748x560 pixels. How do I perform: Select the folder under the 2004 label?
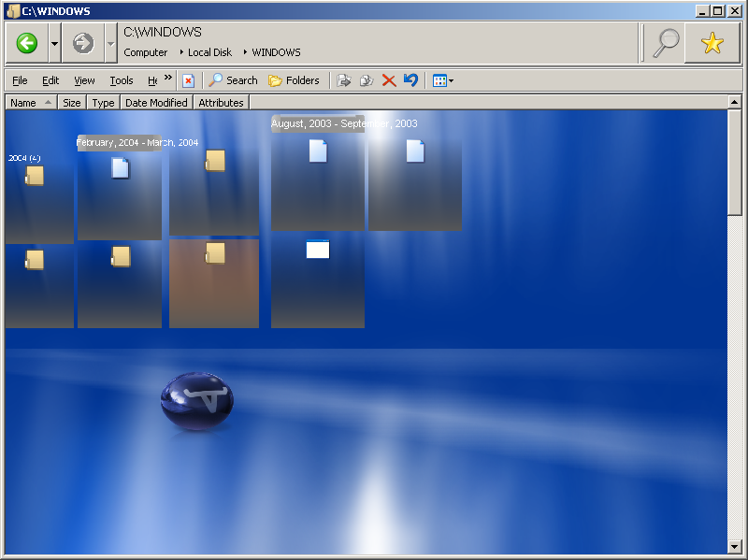(x=35, y=176)
